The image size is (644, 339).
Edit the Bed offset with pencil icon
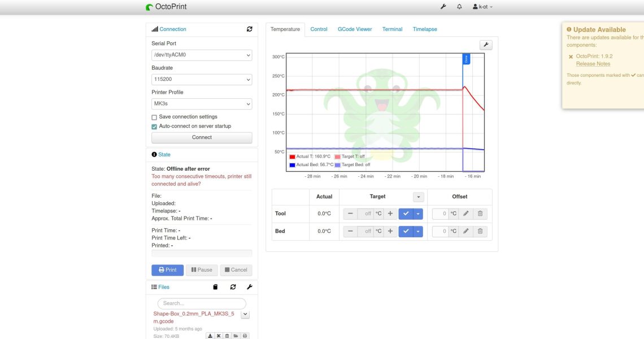point(465,231)
